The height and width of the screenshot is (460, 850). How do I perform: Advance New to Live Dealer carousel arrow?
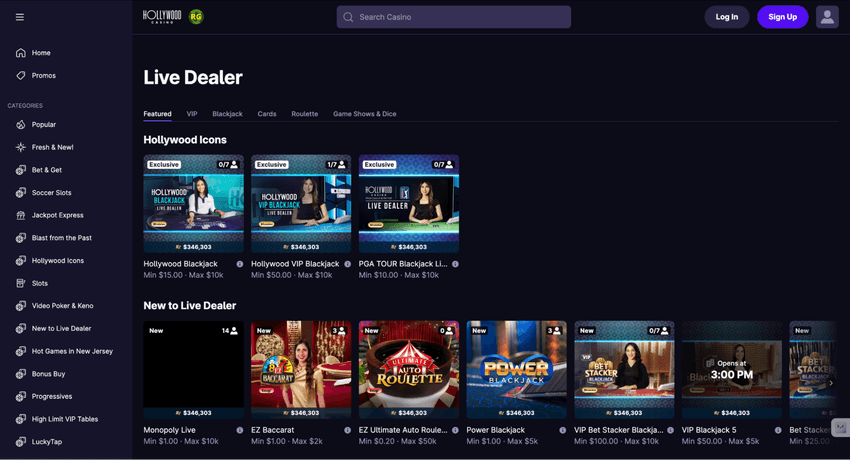831,383
